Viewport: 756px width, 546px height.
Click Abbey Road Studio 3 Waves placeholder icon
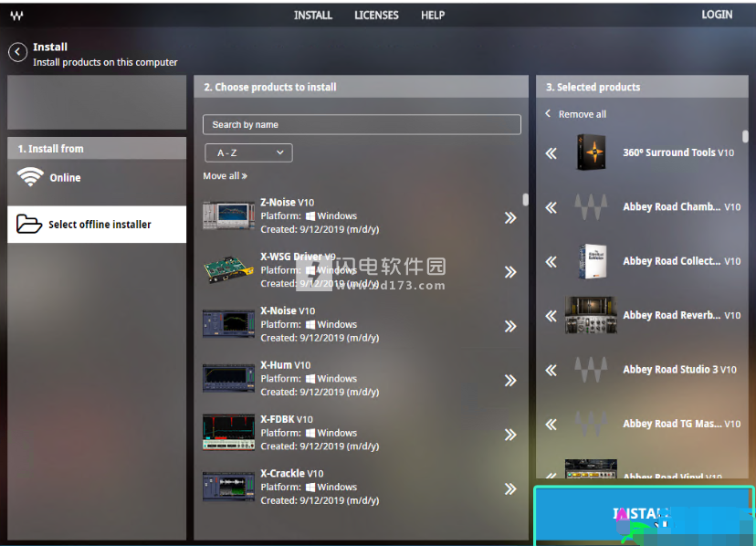[x=591, y=370]
